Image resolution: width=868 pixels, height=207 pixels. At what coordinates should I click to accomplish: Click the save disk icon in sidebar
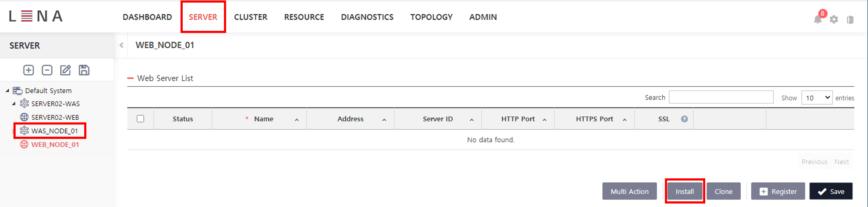pyautogui.click(x=84, y=70)
